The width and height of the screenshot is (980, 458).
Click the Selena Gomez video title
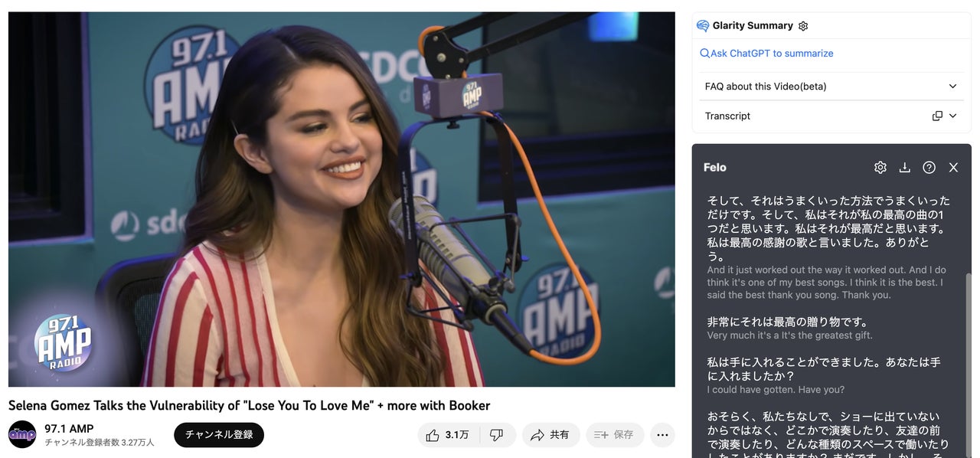[x=250, y=405]
